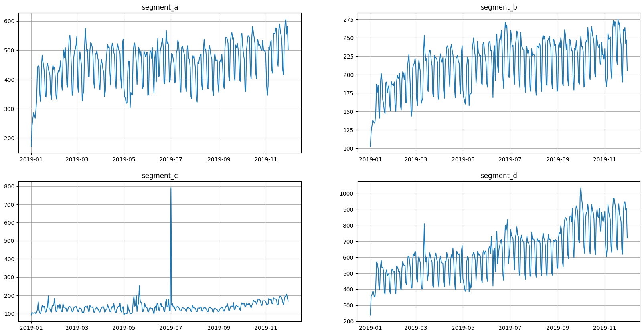Click the segment_d chart title
This screenshot has height=335, width=644.
(499, 176)
